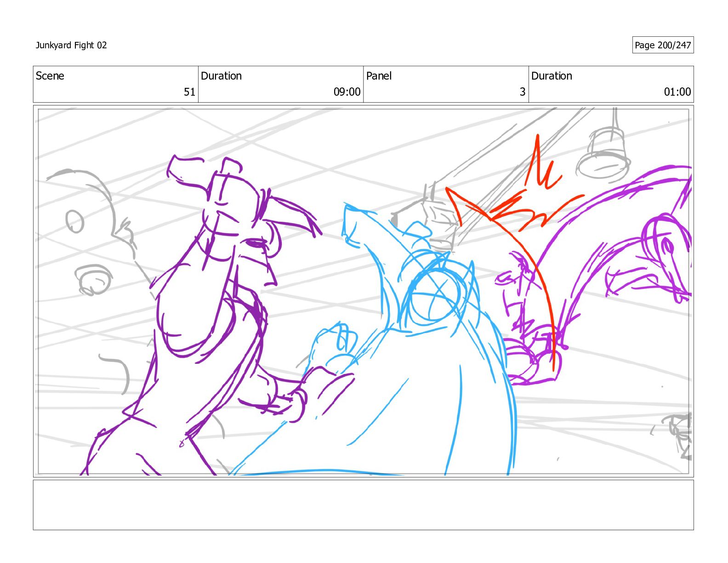Click the 'Junkyard Fight 02' title text

tap(71, 45)
